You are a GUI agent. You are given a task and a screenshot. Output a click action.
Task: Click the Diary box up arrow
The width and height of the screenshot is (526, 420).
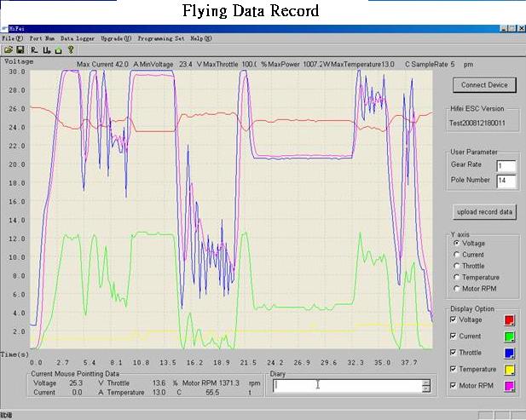[x=426, y=383]
